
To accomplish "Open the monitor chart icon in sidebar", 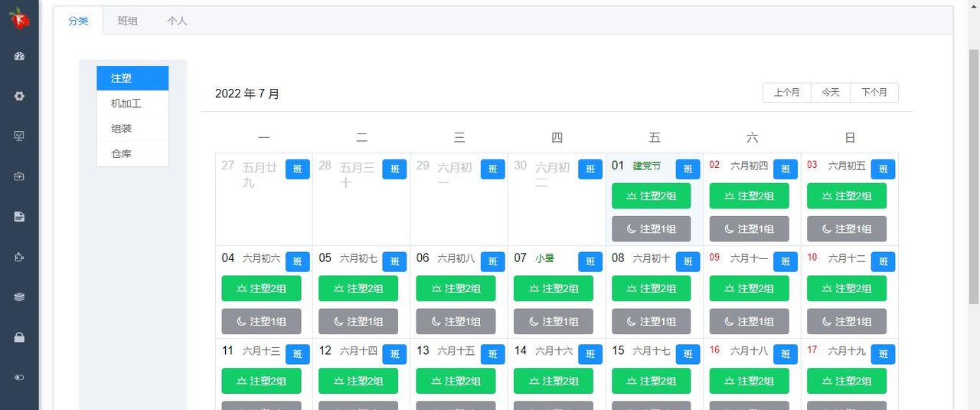I will pyautogui.click(x=19, y=136).
